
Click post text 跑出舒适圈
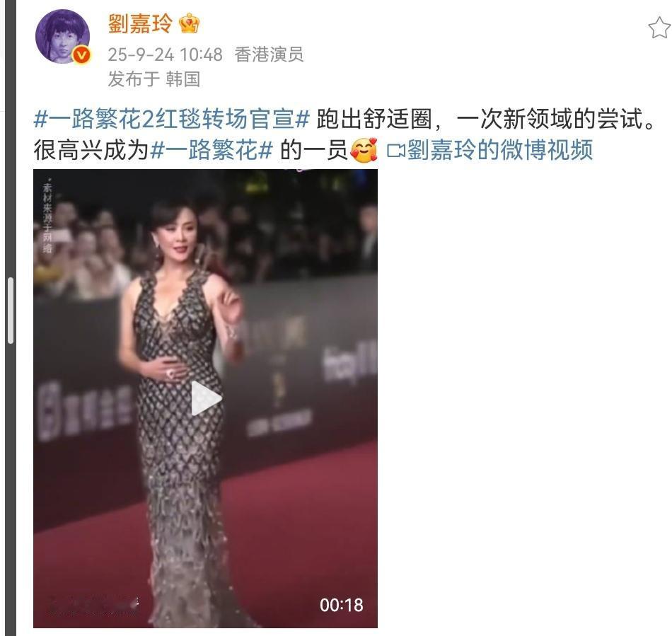[373, 119]
